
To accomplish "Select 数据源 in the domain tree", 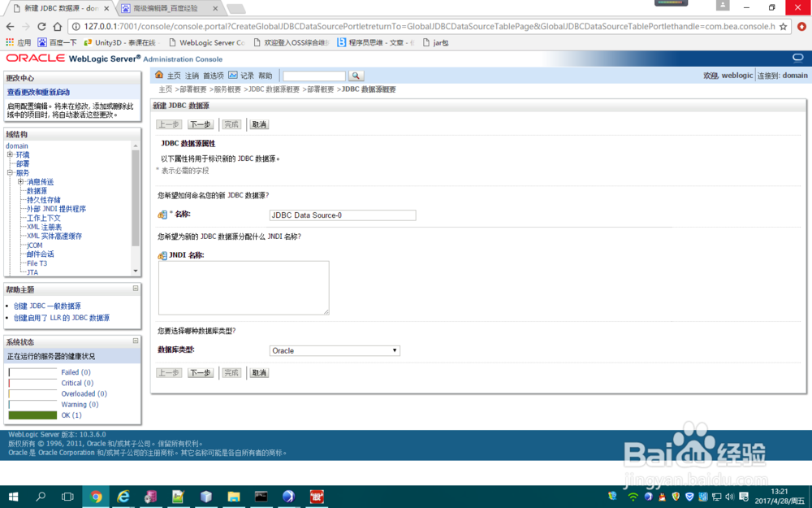I will pos(37,191).
